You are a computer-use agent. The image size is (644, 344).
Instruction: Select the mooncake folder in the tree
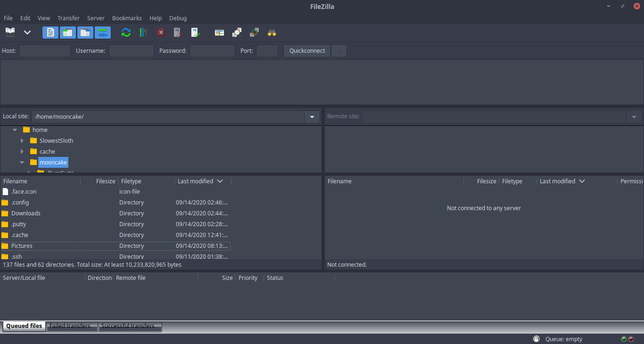tap(53, 162)
